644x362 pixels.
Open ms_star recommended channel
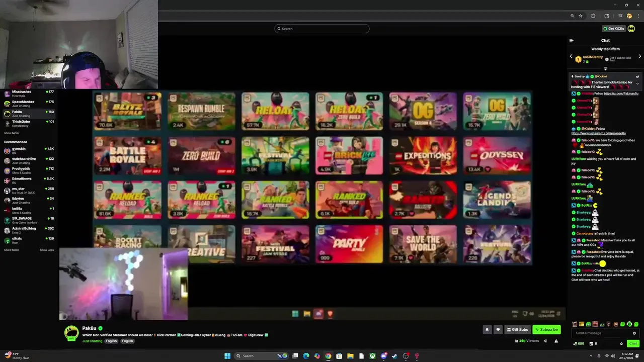[x=29, y=191]
